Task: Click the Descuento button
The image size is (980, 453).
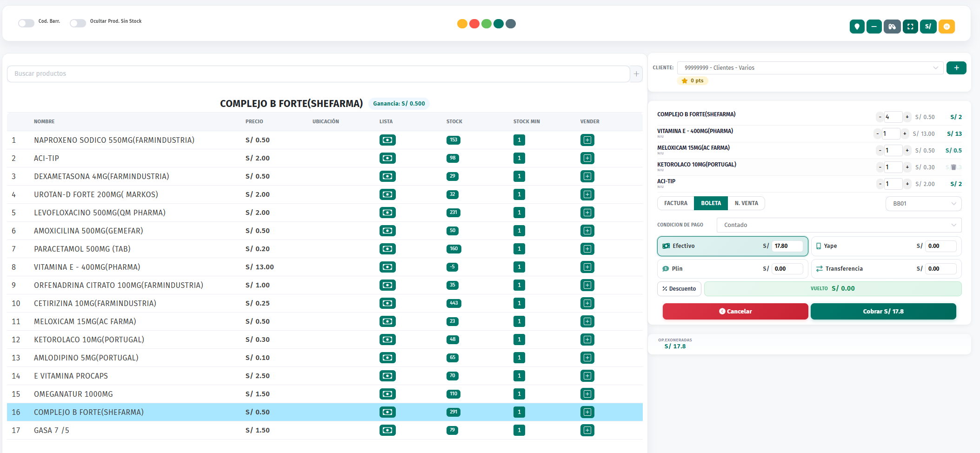Action: [679, 289]
